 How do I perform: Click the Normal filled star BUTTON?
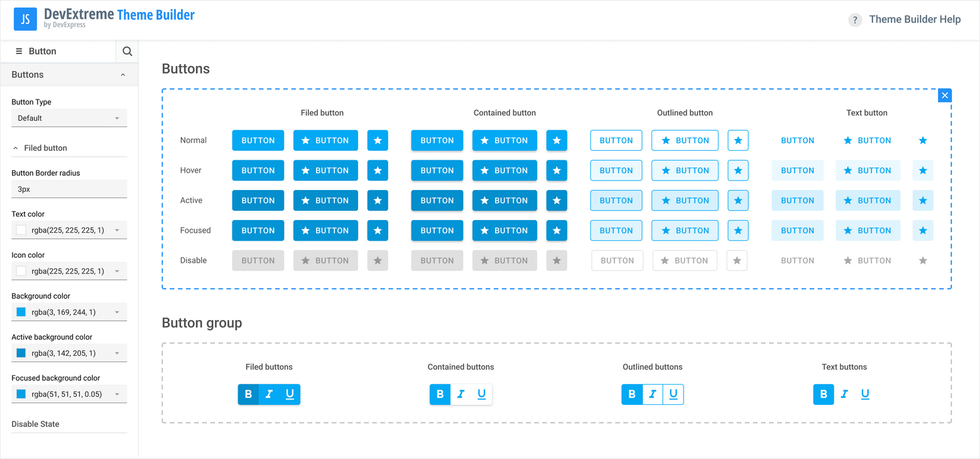[325, 141]
